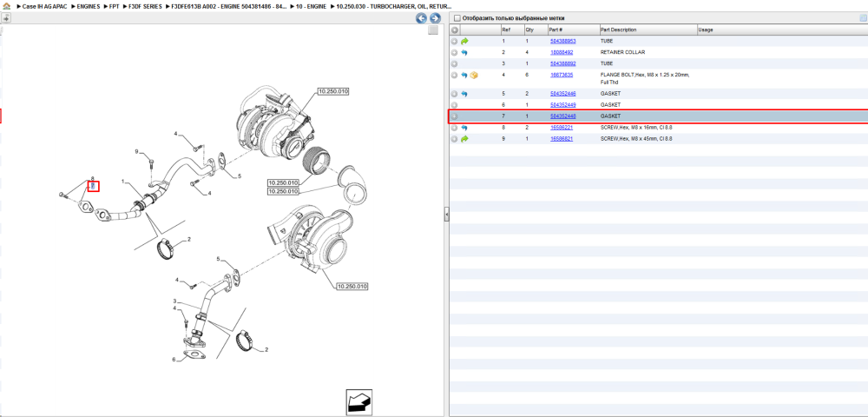Open Case IH AG APAC breadcrumb
The width and height of the screenshot is (868, 417).
[44, 5]
